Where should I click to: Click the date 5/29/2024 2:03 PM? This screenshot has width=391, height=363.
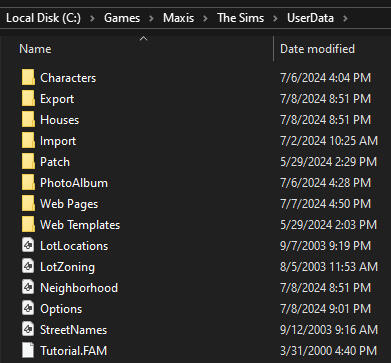click(x=328, y=225)
